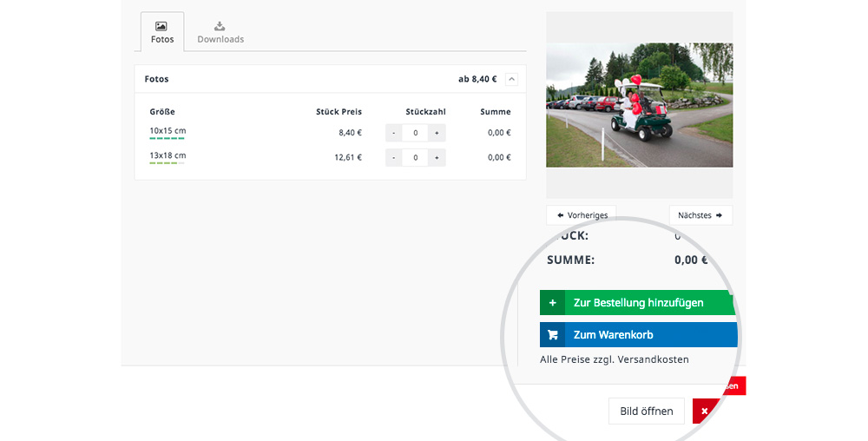
Task: Open Zum Warenkorb cart button
Action: [x=639, y=335]
